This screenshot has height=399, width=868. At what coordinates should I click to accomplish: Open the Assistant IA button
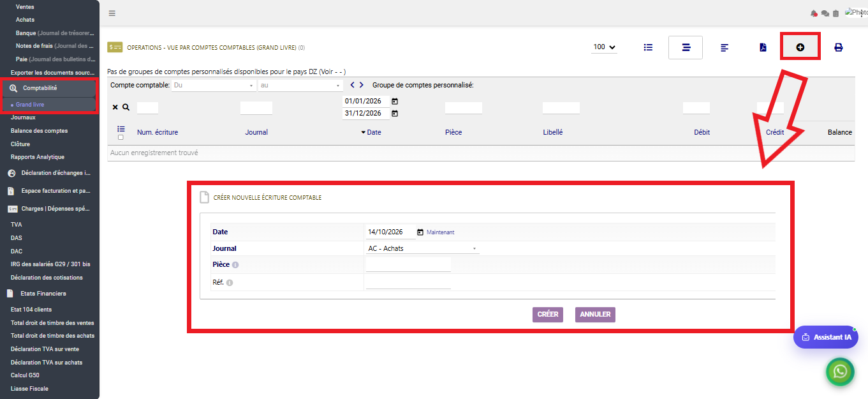click(x=826, y=337)
